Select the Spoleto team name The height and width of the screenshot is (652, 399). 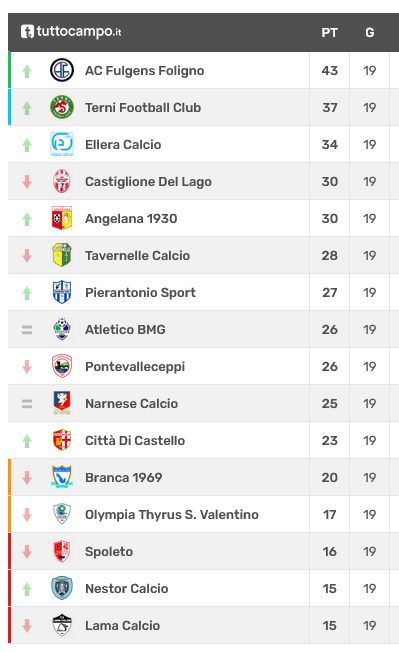tap(109, 552)
